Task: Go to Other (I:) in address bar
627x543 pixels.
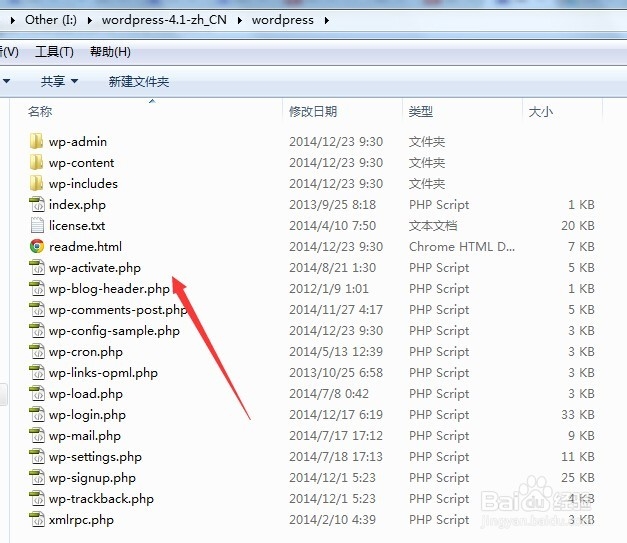Action: click(51, 20)
